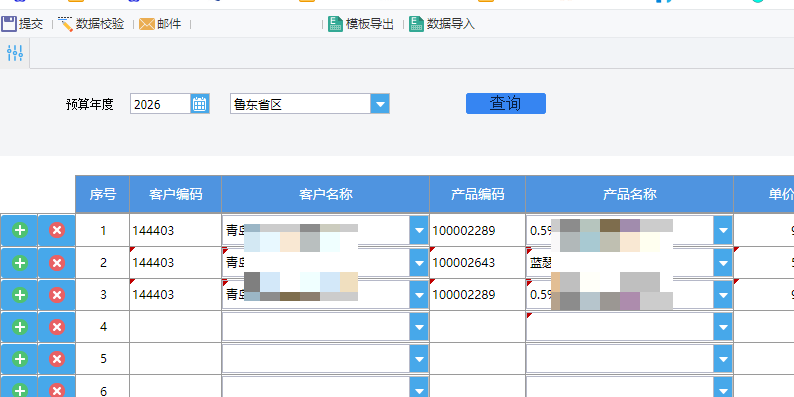The height and width of the screenshot is (397, 794).
Task: Select customer code 144403 in row 1
Action: pyautogui.click(x=176, y=230)
